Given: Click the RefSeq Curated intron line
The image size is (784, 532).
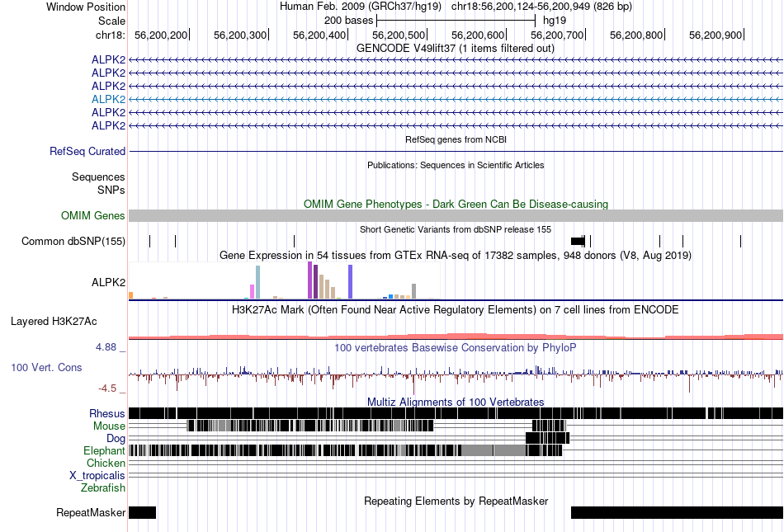Looking at the screenshot, I should 456,151.
